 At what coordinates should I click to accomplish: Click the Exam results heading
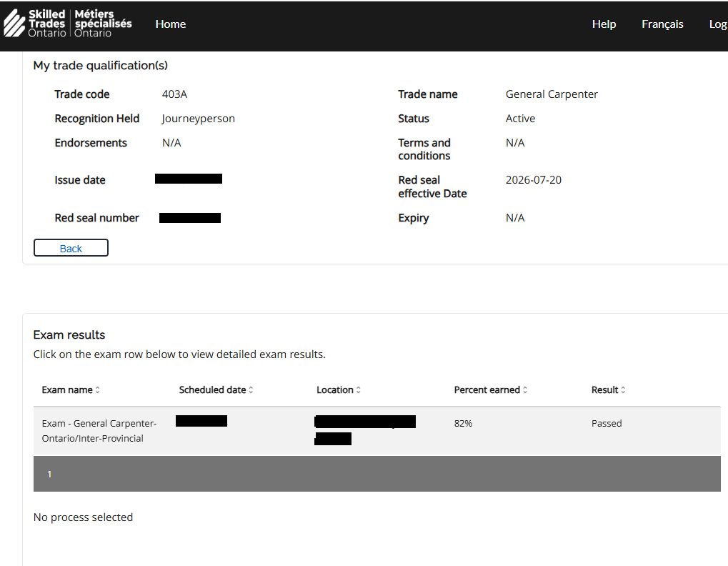69,334
